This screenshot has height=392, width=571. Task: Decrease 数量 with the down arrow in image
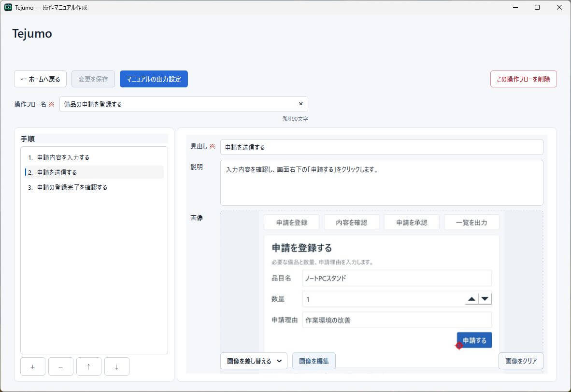point(485,299)
